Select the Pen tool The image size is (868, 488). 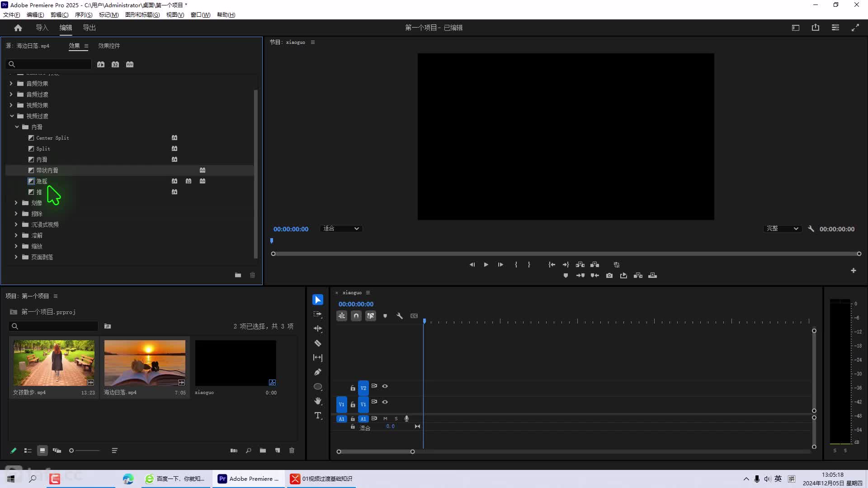pos(318,372)
